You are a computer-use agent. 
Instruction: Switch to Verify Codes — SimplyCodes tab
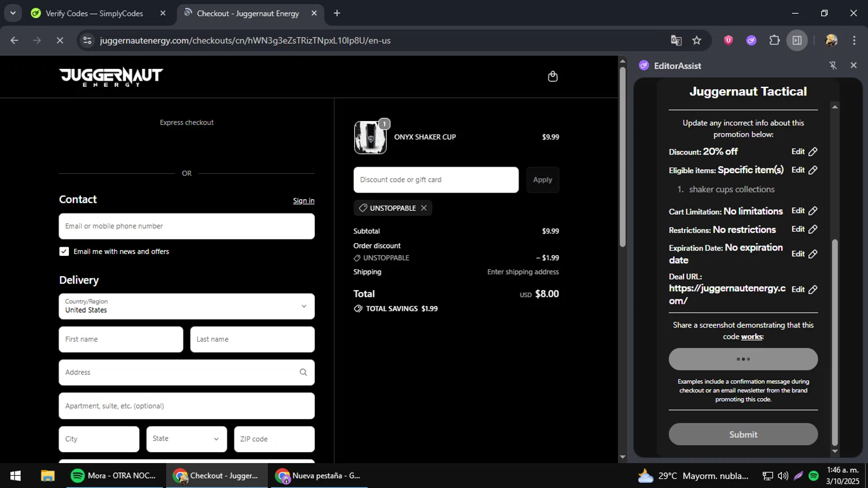point(94,13)
